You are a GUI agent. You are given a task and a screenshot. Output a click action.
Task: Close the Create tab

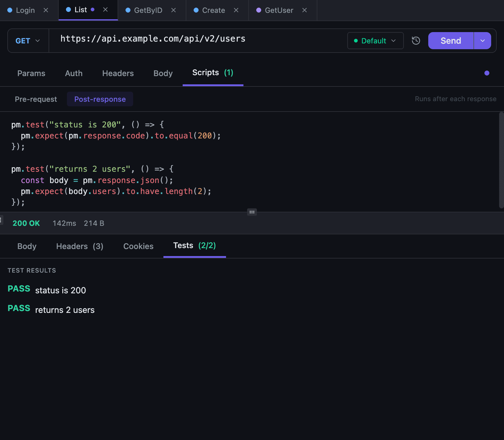(x=236, y=10)
